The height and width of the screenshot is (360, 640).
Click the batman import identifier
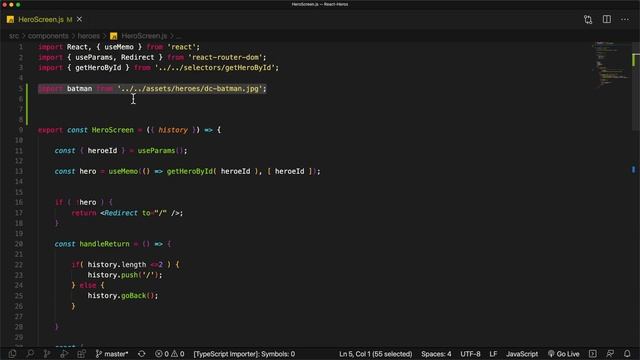79,88
